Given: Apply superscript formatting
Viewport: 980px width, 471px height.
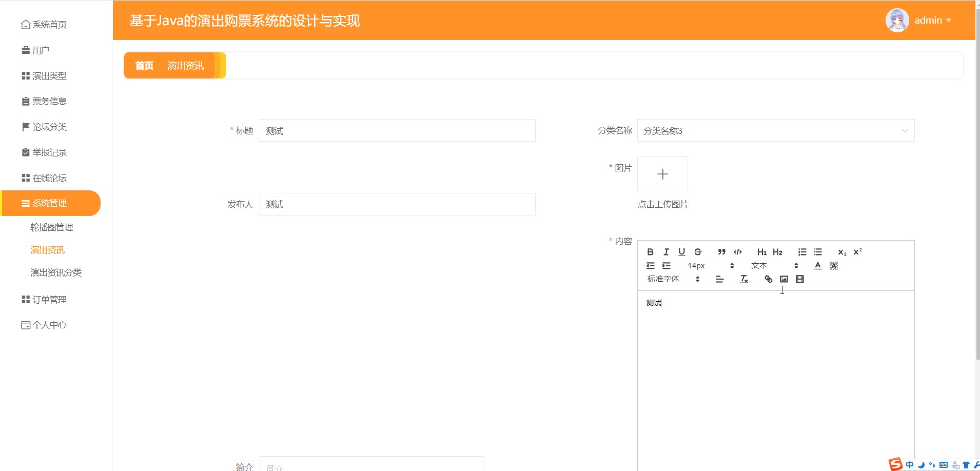Looking at the screenshot, I should pyautogui.click(x=857, y=252).
